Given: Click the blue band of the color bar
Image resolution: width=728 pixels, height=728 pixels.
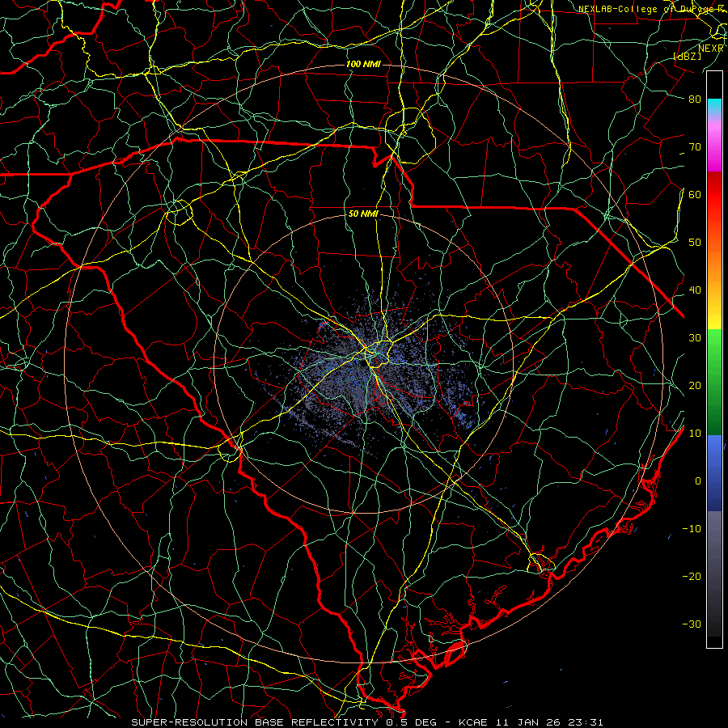Looking at the screenshot, I should [x=714, y=472].
